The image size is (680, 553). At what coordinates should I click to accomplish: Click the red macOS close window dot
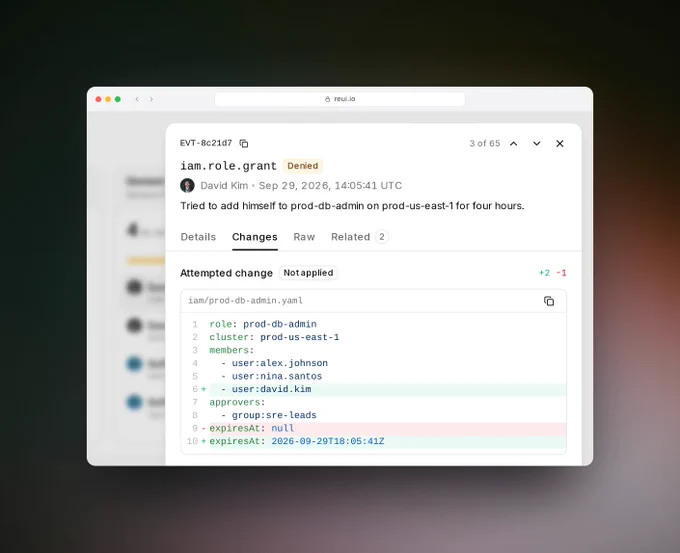click(98, 99)
